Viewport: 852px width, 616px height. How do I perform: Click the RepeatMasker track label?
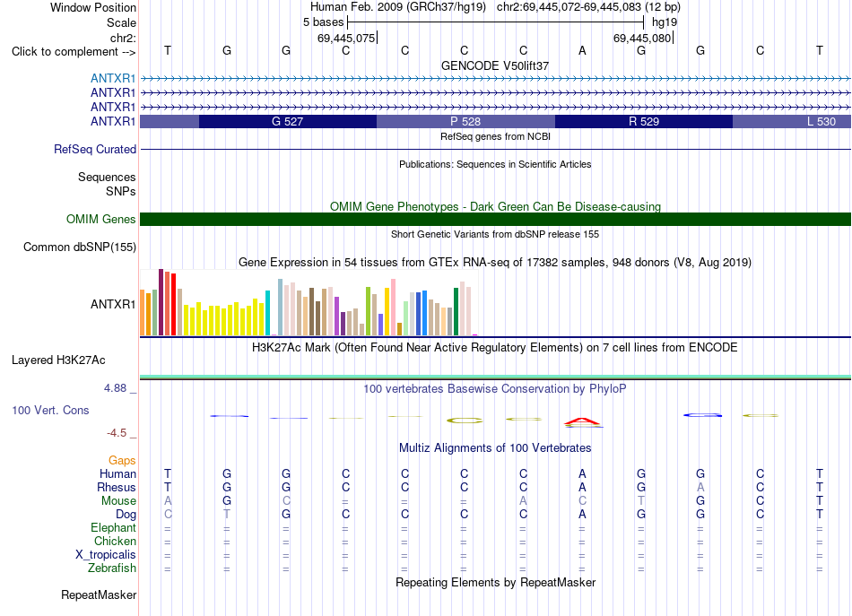click(99, 594)
